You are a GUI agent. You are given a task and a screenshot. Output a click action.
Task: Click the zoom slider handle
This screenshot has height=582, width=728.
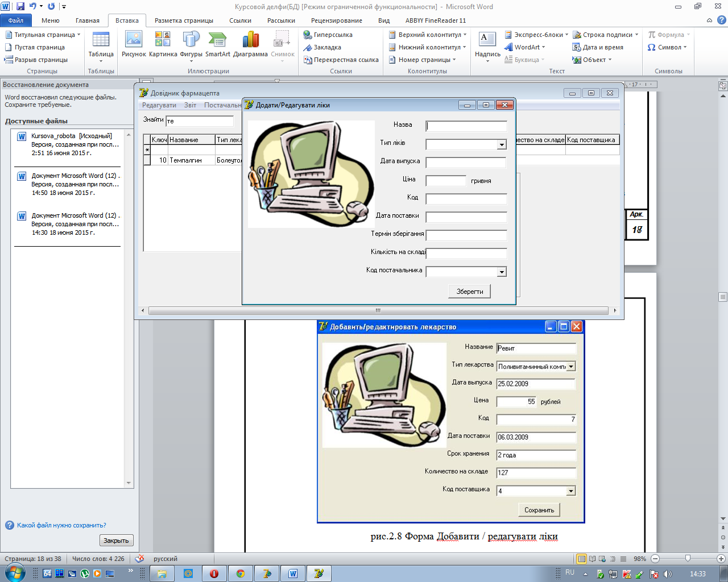688,559
